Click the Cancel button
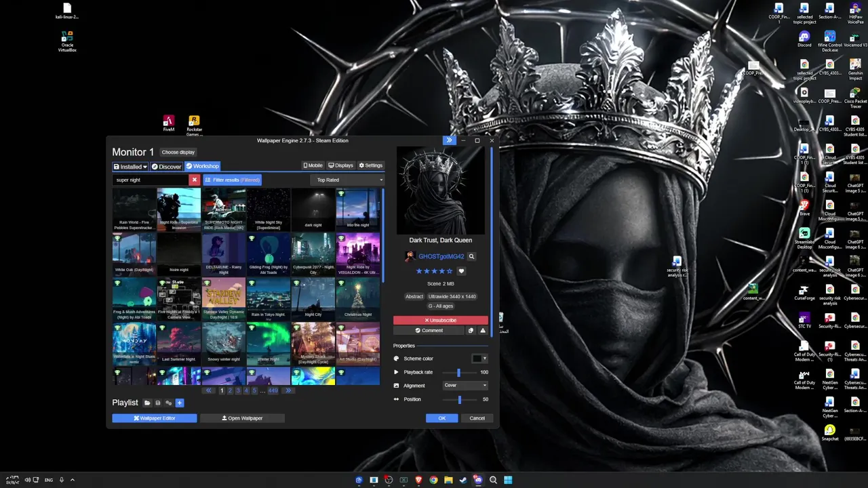Screen dimensions: 868x488 (x=477, y=418)
